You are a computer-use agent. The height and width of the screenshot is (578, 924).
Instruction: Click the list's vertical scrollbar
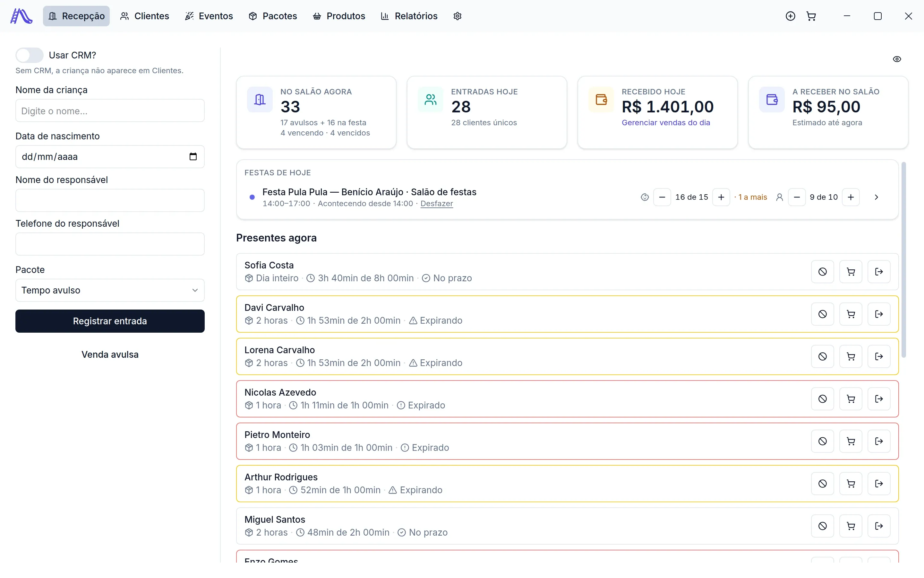(903, 260)
